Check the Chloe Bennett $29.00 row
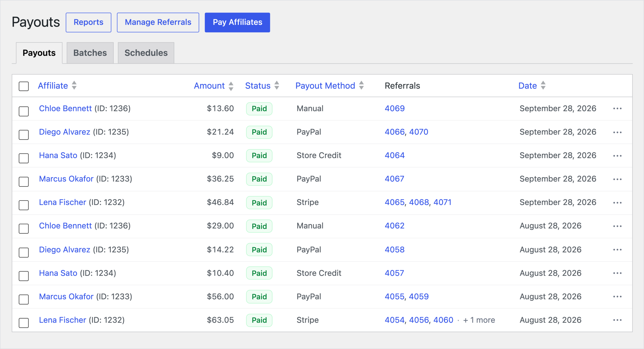Screen dimensions: 644x349 pyautogui.click(x=24, y=229)
